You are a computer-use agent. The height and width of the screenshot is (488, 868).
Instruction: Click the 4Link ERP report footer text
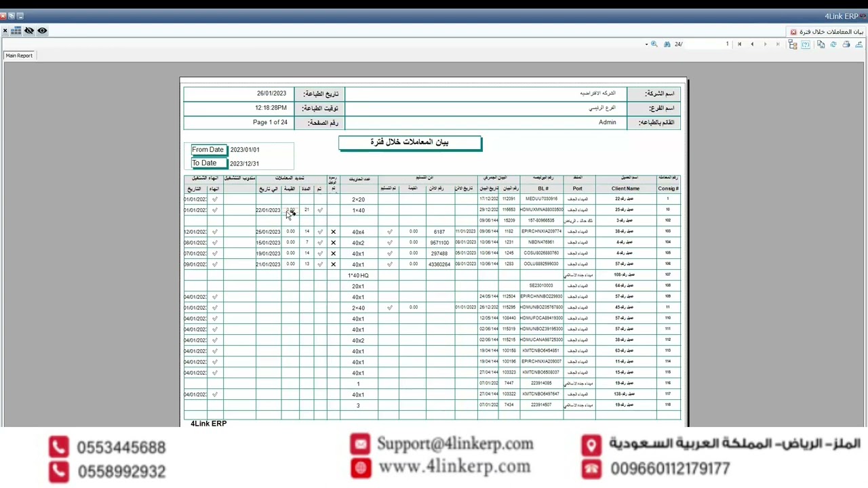208,424
